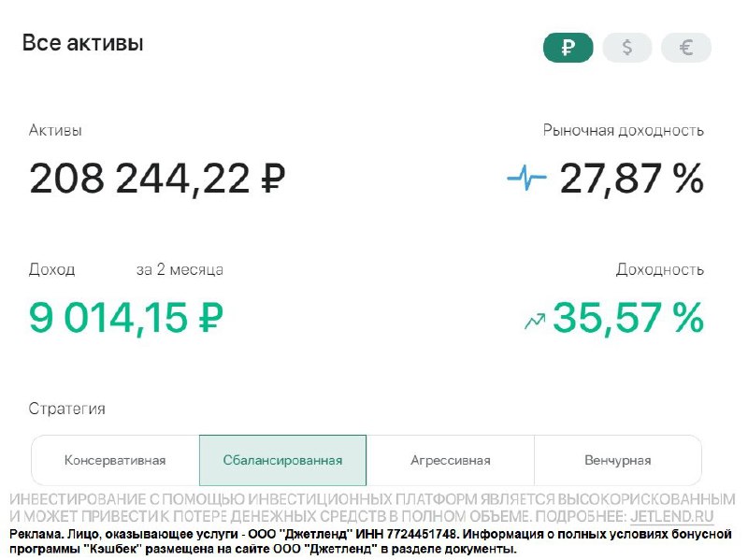The height and width of the screenshot is (560, 748).
Task: Click the 9 014,15 ₽ income amount
Action: [x=126, y=318]
